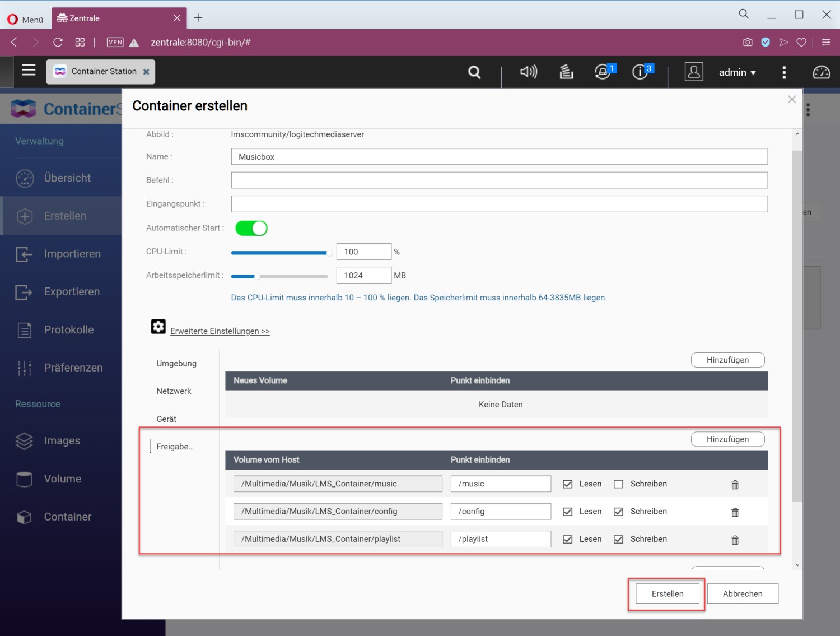The image size is (840, 636).
Task: Open the Opera Menü
Action: (x=25, y=19)
